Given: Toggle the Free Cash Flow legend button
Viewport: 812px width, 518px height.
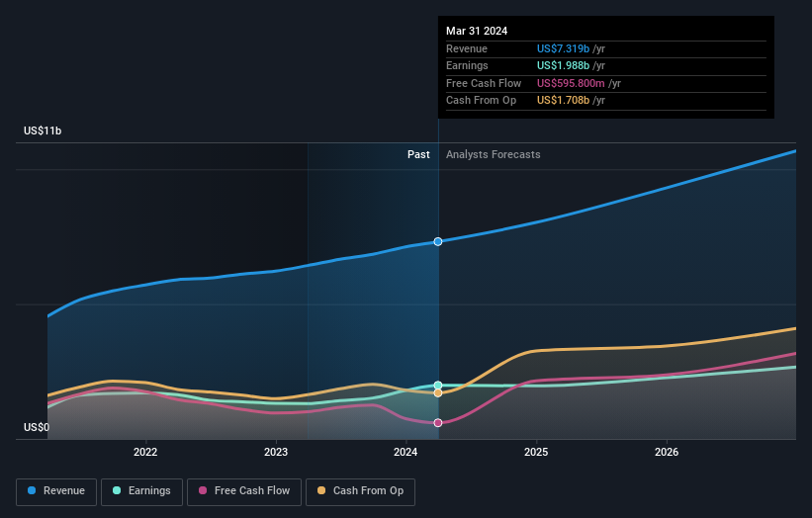Looking at the screenshot, I should (244, 491).
